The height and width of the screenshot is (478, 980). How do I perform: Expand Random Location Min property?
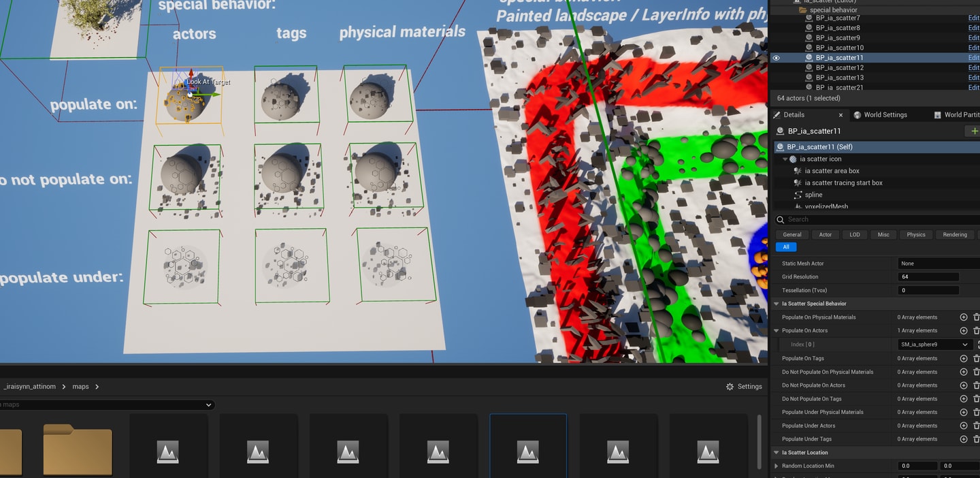[x=777, y=466]
